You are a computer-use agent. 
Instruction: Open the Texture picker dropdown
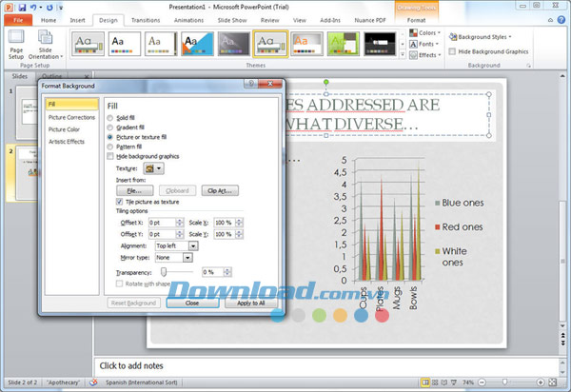(153, 168)
